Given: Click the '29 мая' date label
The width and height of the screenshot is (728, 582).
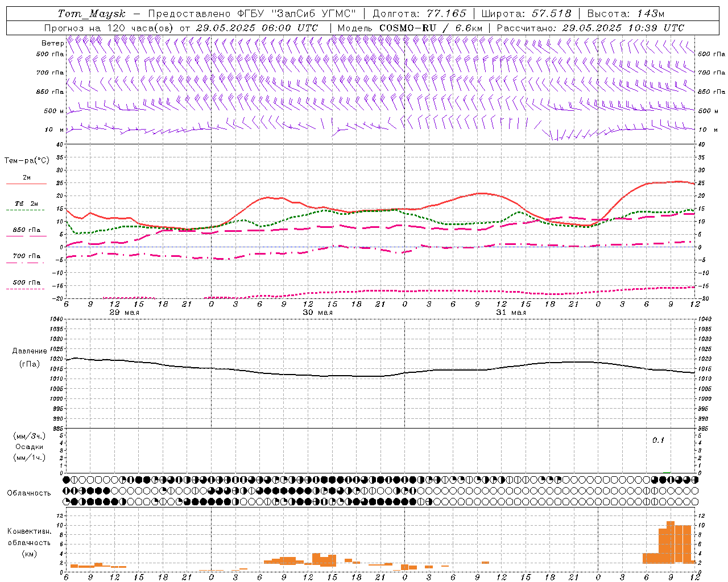Looking at the screenshot, I should click(x=125, y=313).
